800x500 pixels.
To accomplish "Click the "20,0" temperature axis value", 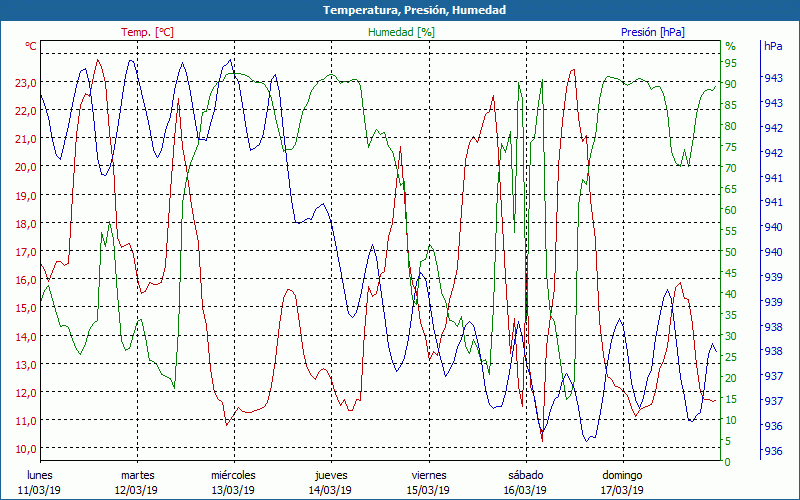I will (x=27, y=166).
